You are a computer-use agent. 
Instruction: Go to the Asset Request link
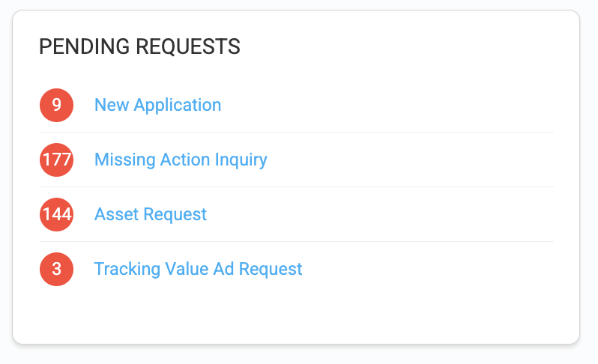coord(150,214)
